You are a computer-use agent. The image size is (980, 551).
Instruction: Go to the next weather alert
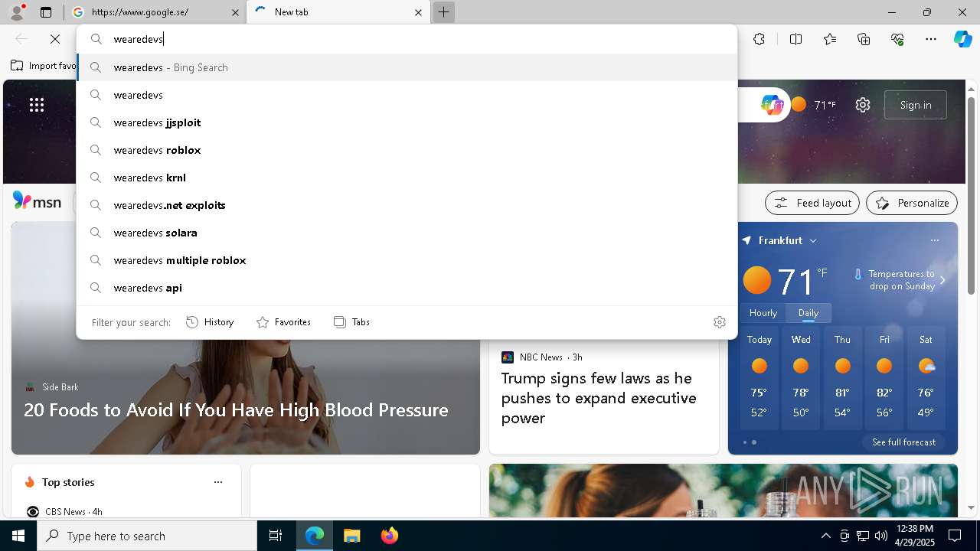[942, 280]
